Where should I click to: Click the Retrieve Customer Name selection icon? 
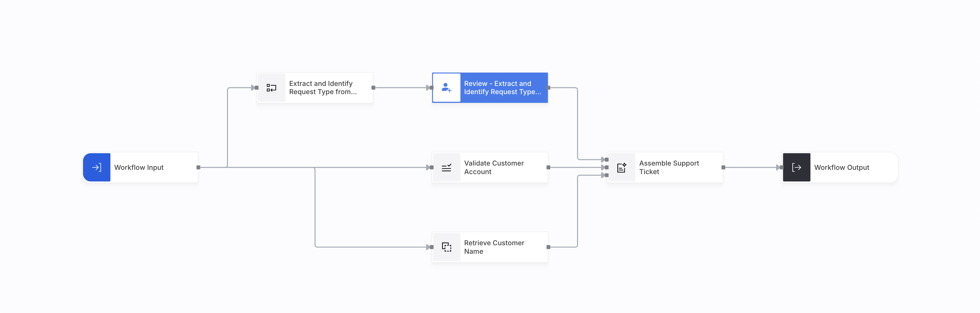coord(446,247)
